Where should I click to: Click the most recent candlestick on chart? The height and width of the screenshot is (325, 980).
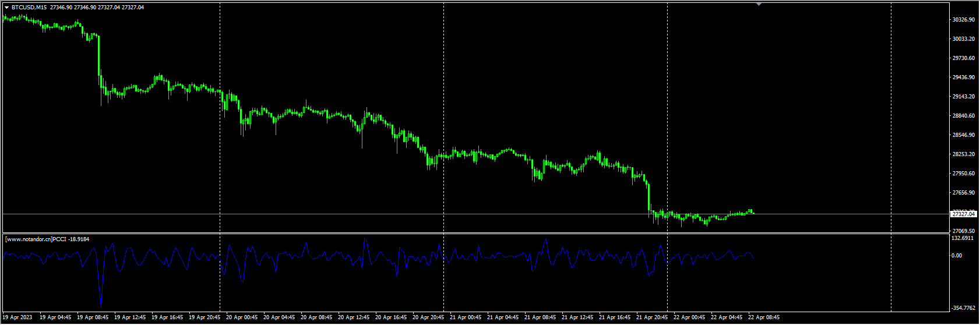(753, 213)
